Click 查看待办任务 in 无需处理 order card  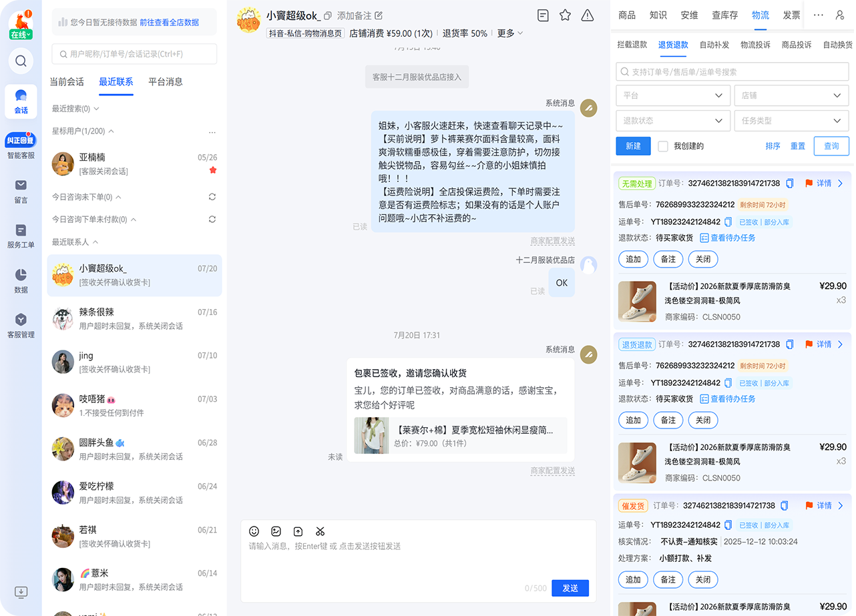coord(727,238)
